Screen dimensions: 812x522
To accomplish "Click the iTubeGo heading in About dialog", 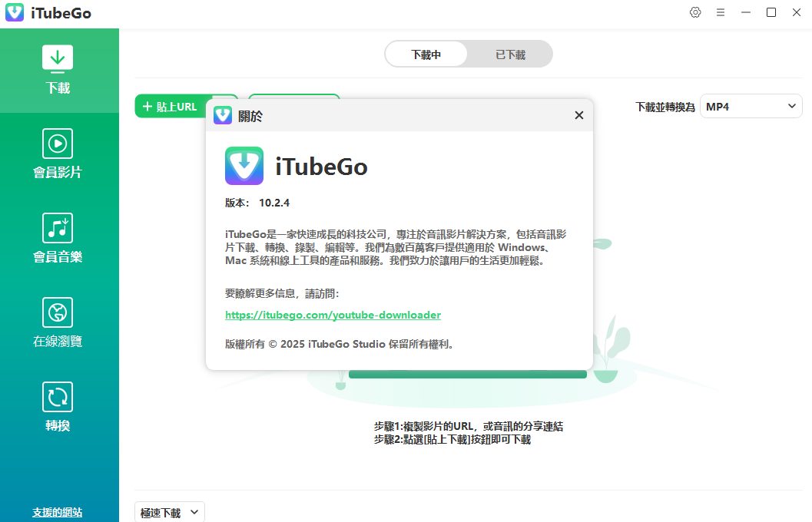I will 321,167.
